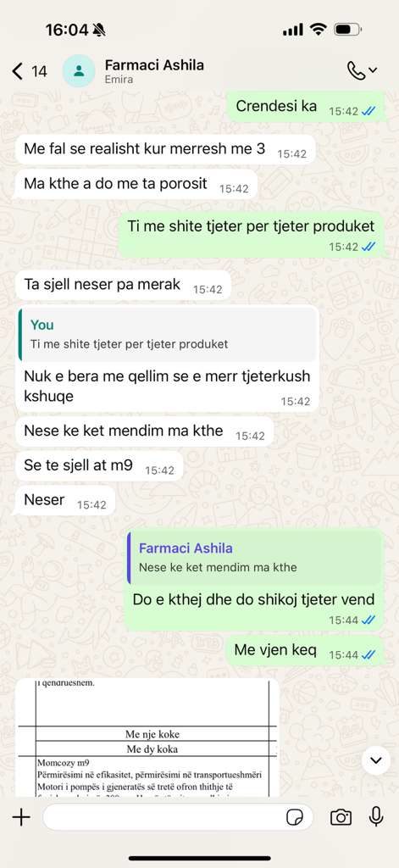This screenshot has width=399, height=868.
Task: Open Farmaci Ashila contact info header
Action: click(154, 71)
